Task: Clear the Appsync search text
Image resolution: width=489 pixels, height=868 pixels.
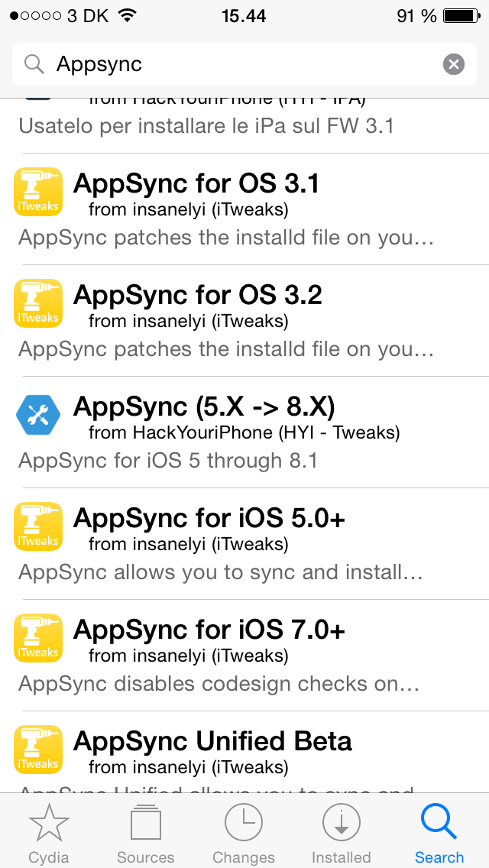Action: (454, 65)
